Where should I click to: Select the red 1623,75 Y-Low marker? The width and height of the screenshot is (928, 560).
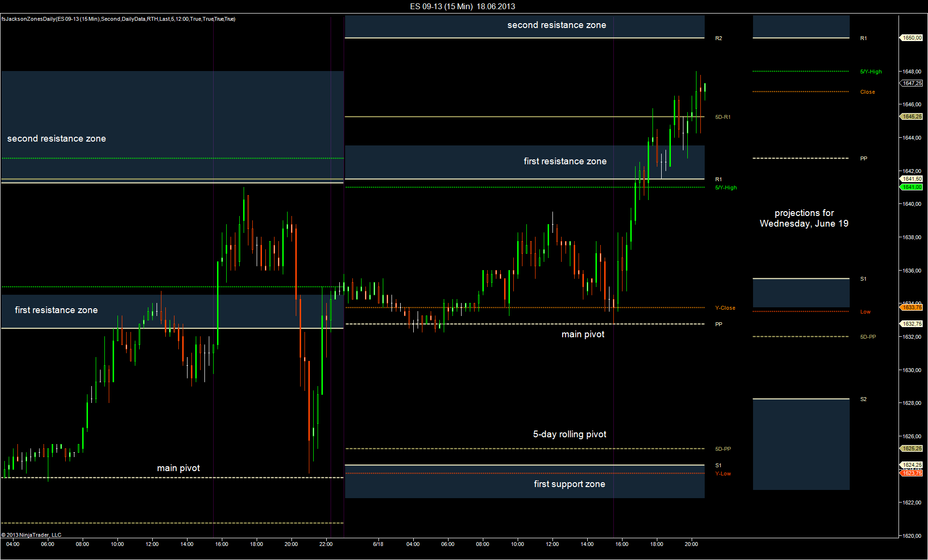point(912,473)
